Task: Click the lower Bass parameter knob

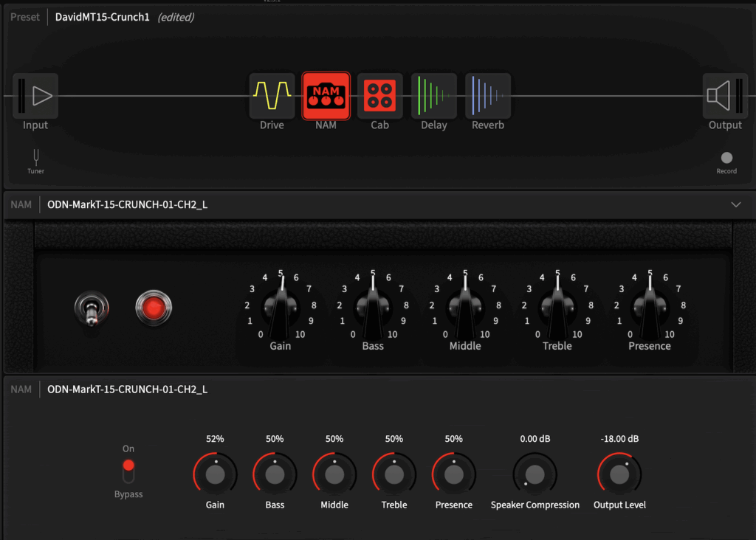Action: tap(275, 474)
